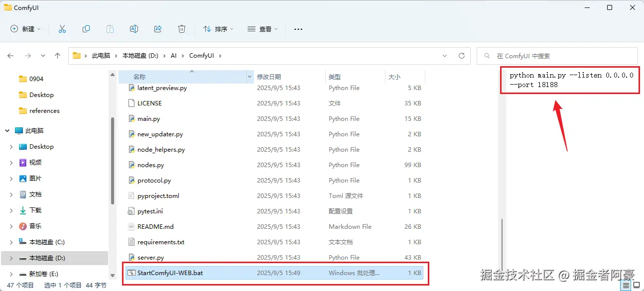644x291 pixels.
Task: Go back with the left arrow
Action: coord(10,56)
